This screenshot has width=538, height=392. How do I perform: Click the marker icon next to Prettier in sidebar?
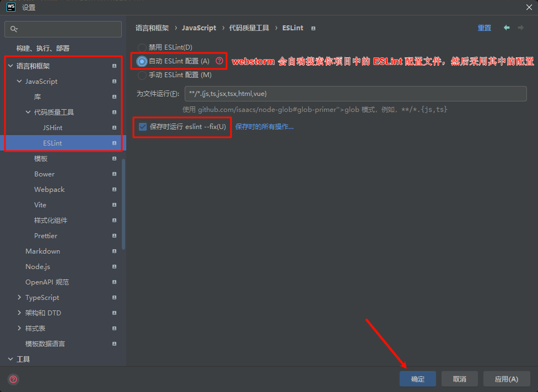pos(115,235)
